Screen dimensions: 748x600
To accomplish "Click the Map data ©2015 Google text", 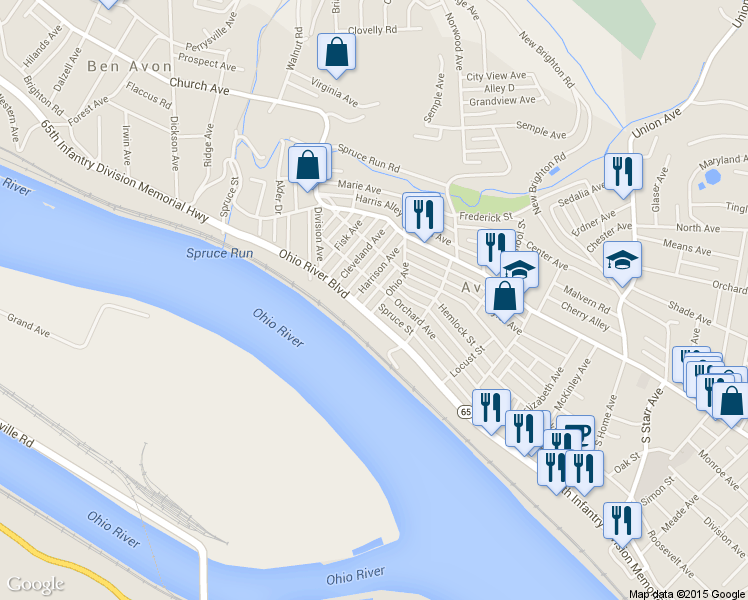I will tap(687, 594).
